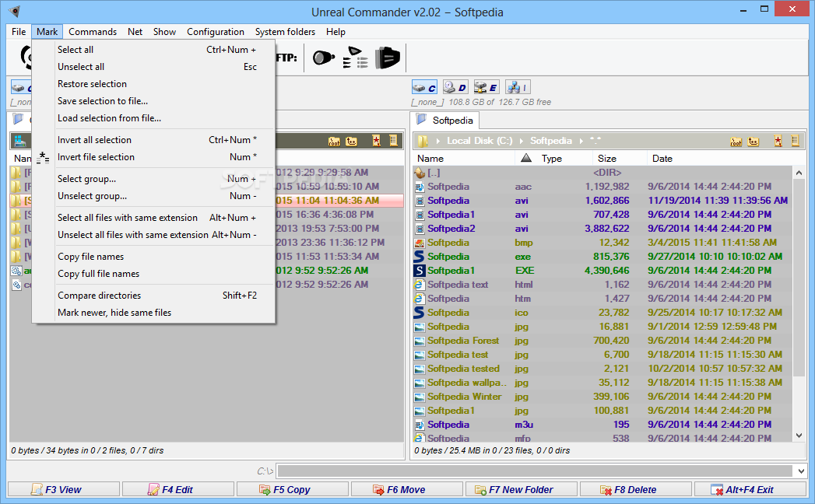The width and height of the screenshot is (815, 504).
Task: Choose Load selection from file...
Action: point(154,118)
